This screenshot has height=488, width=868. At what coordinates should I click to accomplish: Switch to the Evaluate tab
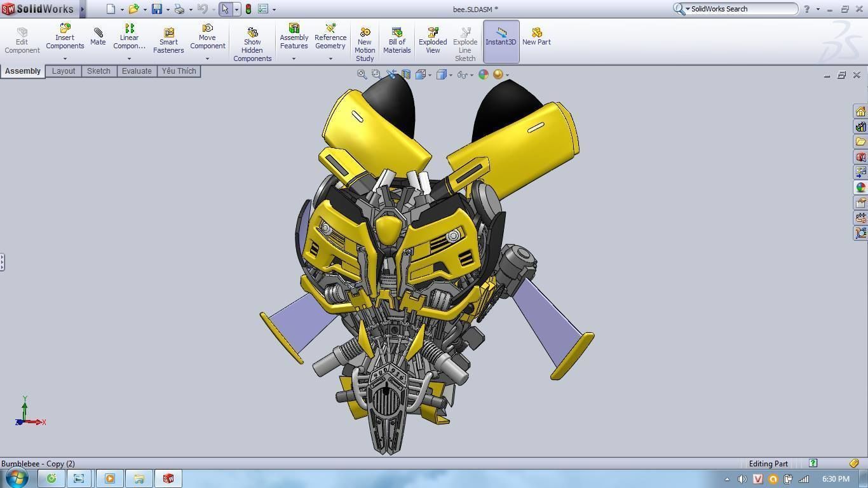click(137, 71)
